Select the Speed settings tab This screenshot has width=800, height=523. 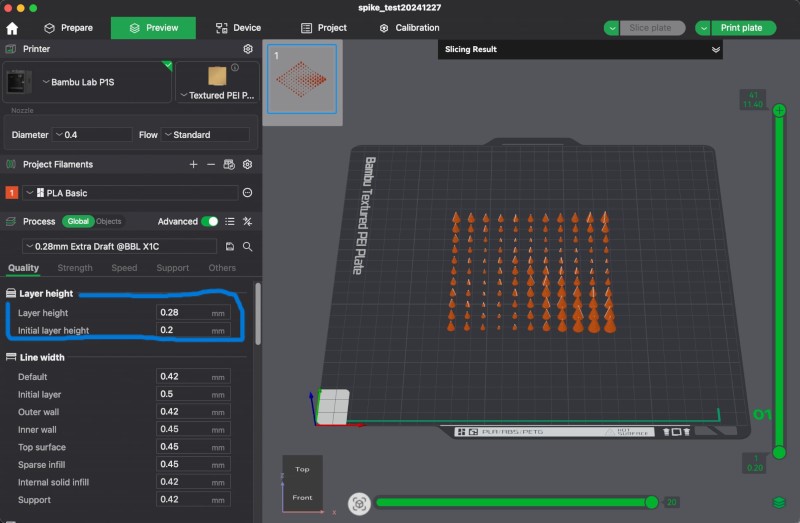click(x=124, y=268)
